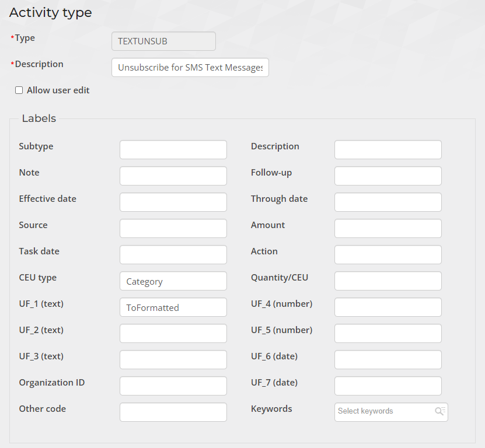Click the UF_6 (date) input field
Screen dimensions: 485x448
pyautogui.click(x=388, y=360)
